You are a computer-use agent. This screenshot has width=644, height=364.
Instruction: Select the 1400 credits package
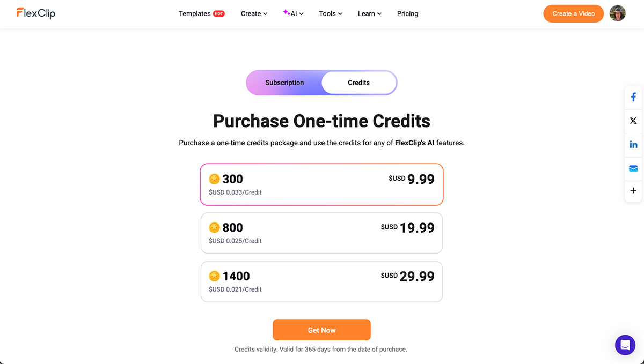point(321,281)
